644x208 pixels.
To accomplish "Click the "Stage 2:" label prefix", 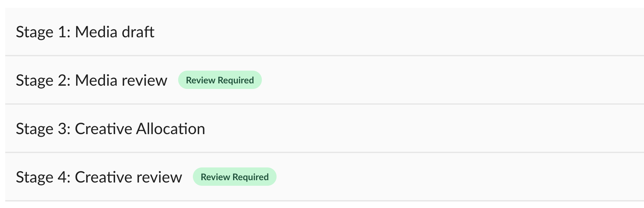I will point(43,81).
